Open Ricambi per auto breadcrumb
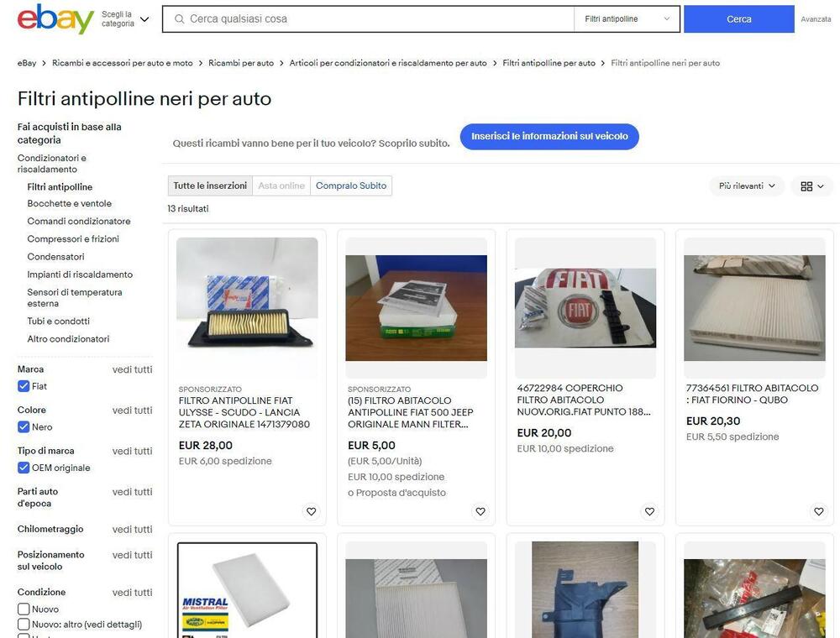The image size is (840, 638). tap(241, 63)
